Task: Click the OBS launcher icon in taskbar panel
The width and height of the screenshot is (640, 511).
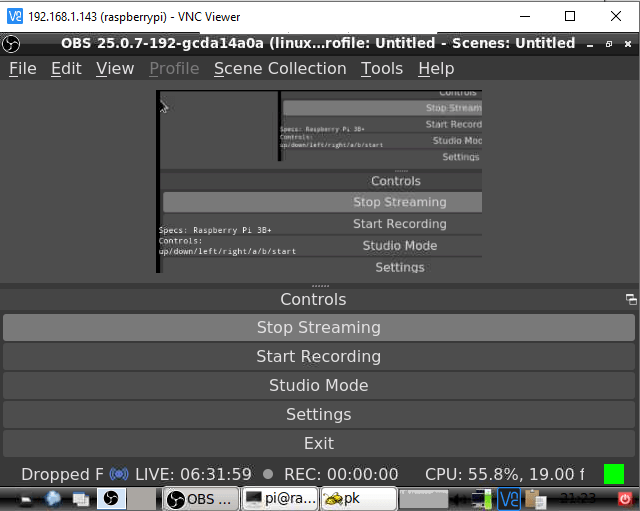Action: pos(111,499)
